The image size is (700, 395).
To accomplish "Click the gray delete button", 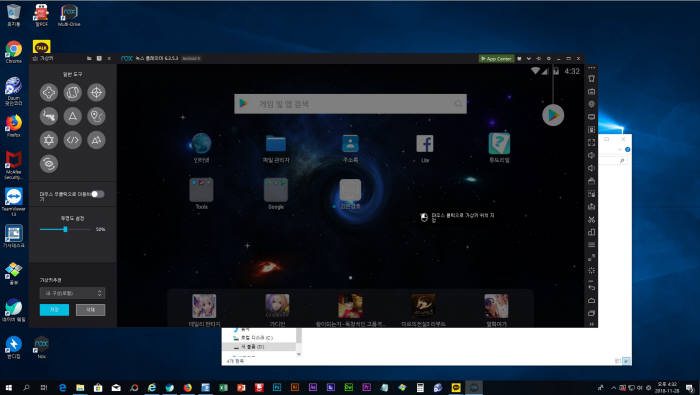I will pos(91,310).
